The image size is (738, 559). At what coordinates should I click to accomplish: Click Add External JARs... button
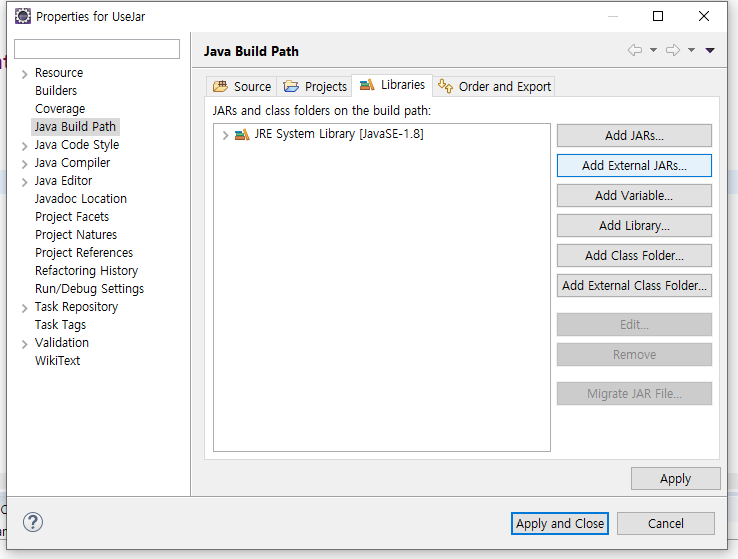(634, 166)
